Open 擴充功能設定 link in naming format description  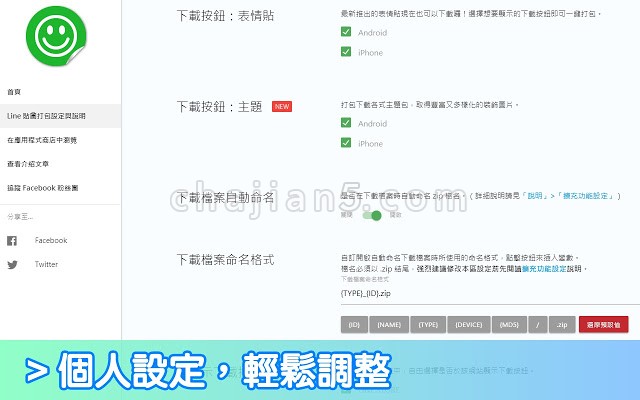(x=544, y=269)
